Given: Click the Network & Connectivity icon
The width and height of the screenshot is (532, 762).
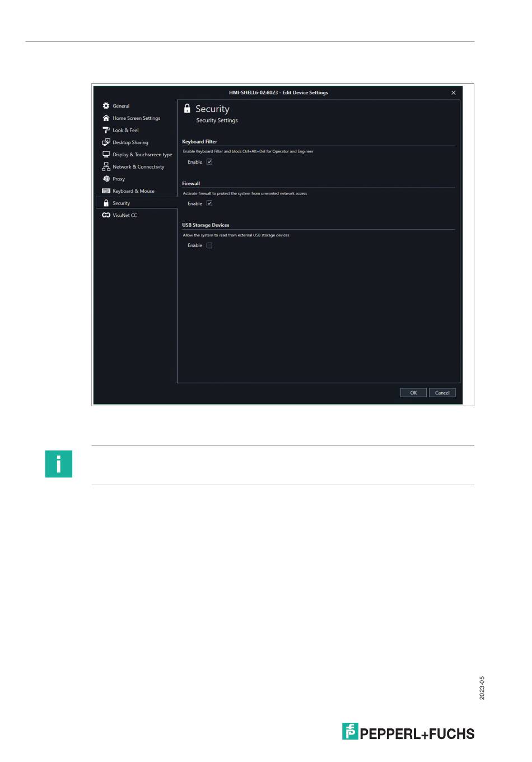Looking at the screenshot, I should [x=106, y=167].
